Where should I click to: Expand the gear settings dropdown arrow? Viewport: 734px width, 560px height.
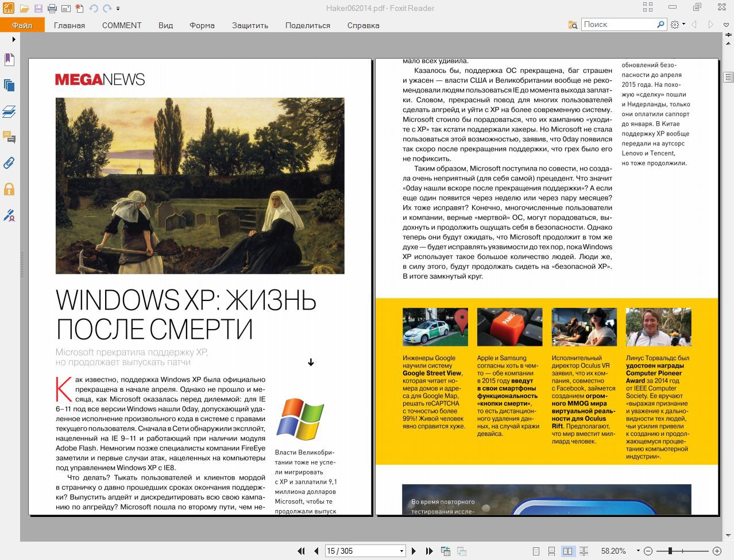click(683, 25)
